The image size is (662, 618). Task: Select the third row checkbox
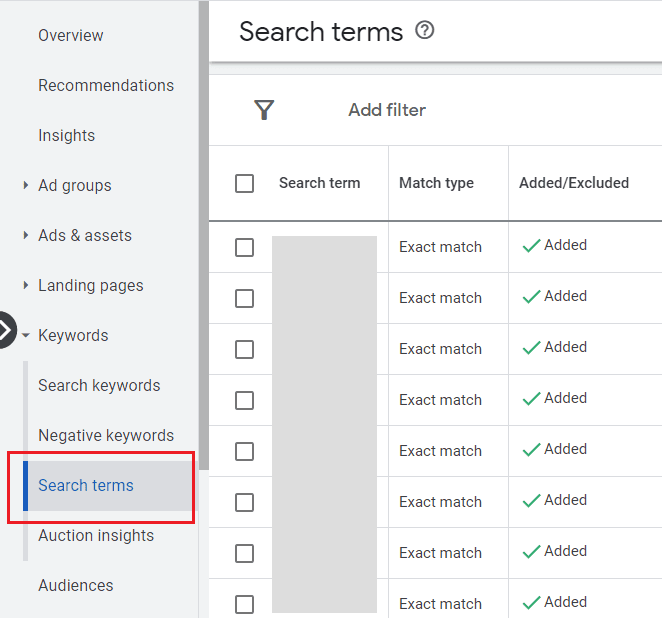point(244,349)
